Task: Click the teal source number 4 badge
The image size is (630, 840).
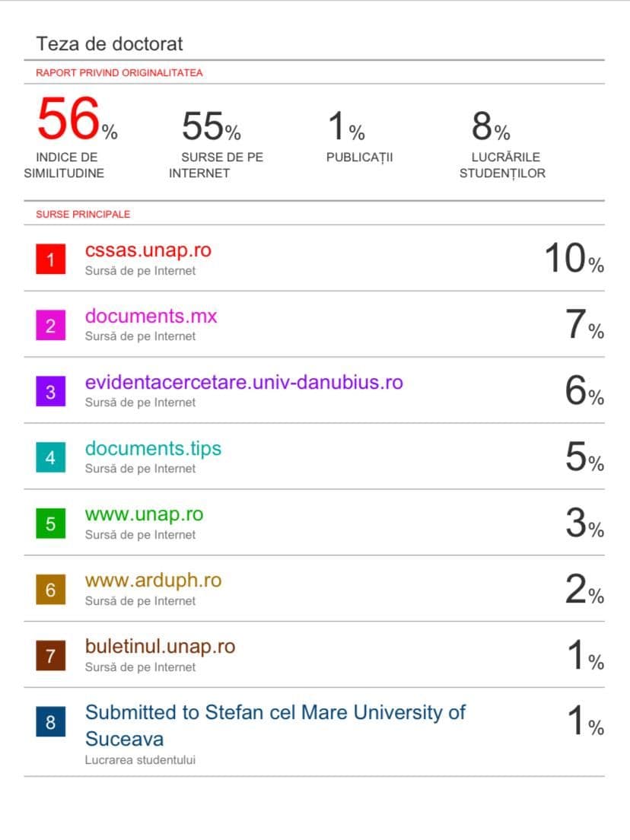Action: coord(50,458)
